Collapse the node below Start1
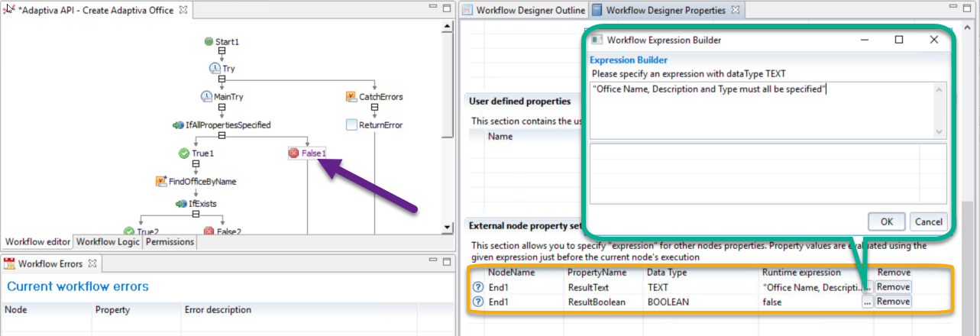This screenshot has width=980, height=336. pos(222,52)
